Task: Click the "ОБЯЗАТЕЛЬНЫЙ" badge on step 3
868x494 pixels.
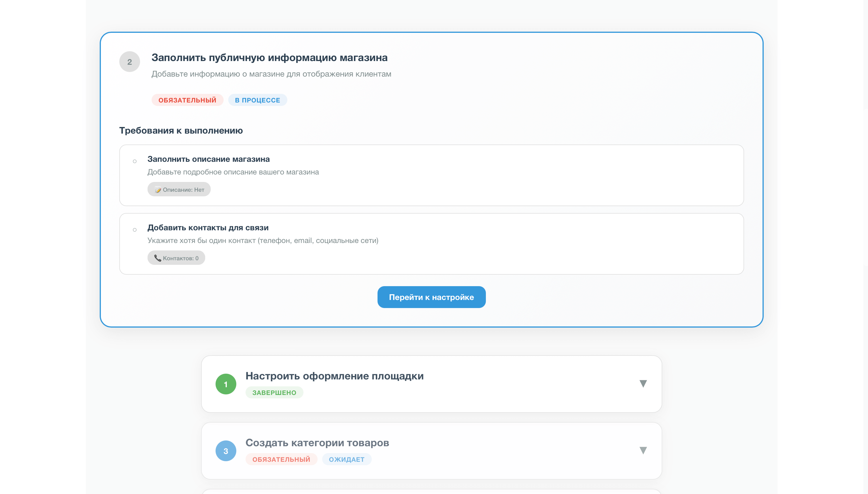Action: pos(281,459)
